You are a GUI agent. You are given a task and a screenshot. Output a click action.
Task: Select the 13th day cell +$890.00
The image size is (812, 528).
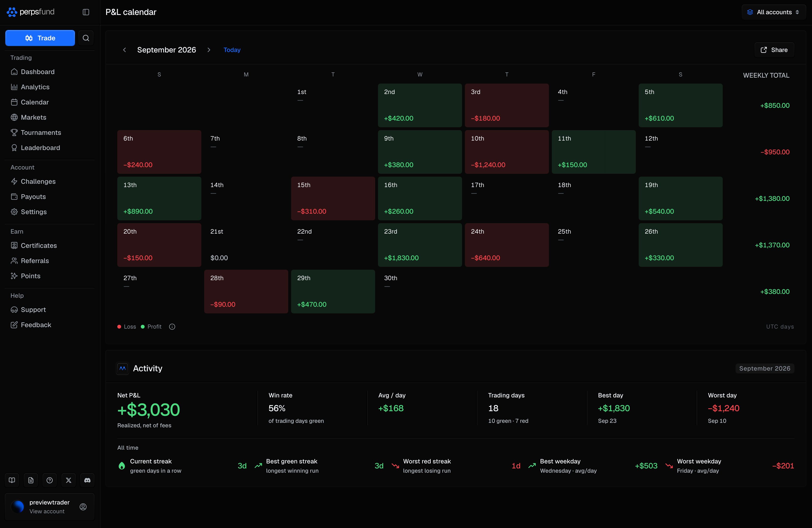(159, 198)
